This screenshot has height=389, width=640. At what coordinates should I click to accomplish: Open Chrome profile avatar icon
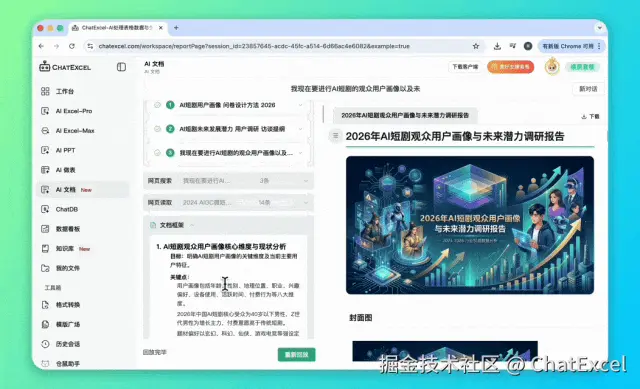click(x=528, y=46)
